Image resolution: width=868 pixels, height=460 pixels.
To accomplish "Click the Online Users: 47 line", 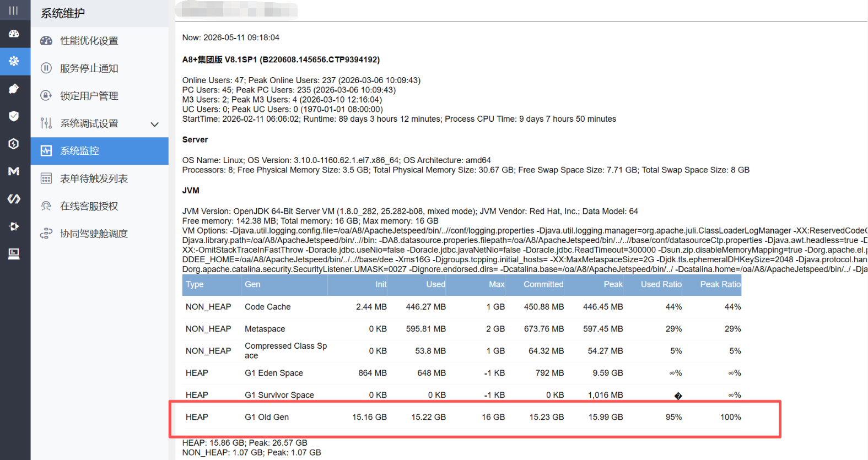I will tap(301, 80).
